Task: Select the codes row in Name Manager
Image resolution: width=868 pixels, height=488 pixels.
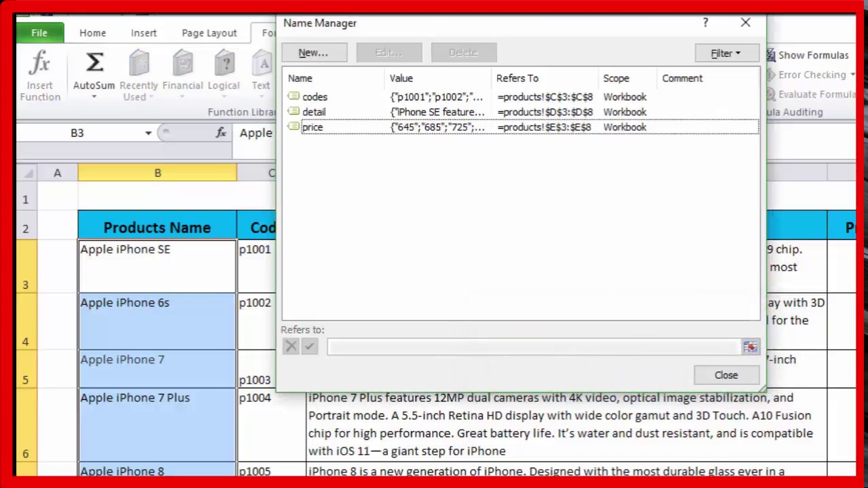Action: click(521, 97)
